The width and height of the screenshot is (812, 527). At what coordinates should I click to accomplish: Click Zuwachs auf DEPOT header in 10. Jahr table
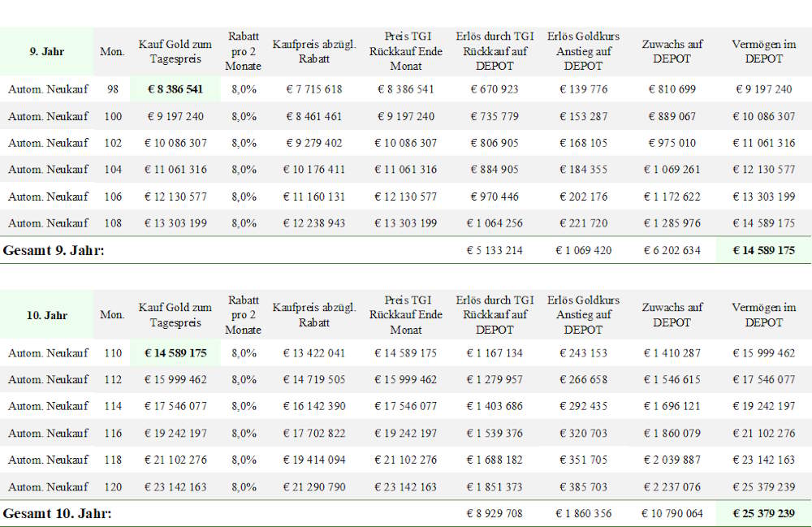point(672,315)
